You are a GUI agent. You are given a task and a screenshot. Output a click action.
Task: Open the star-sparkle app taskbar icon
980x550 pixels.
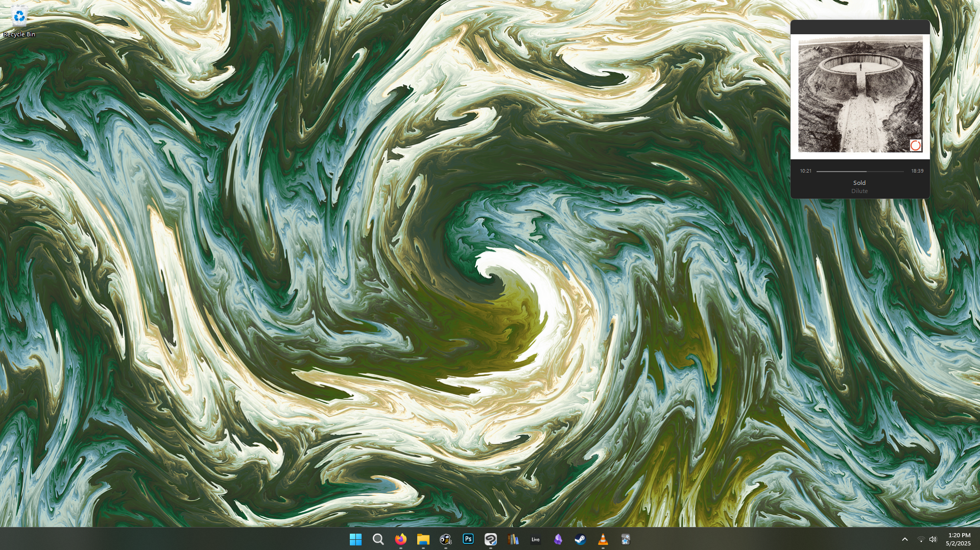pos(625,539)
